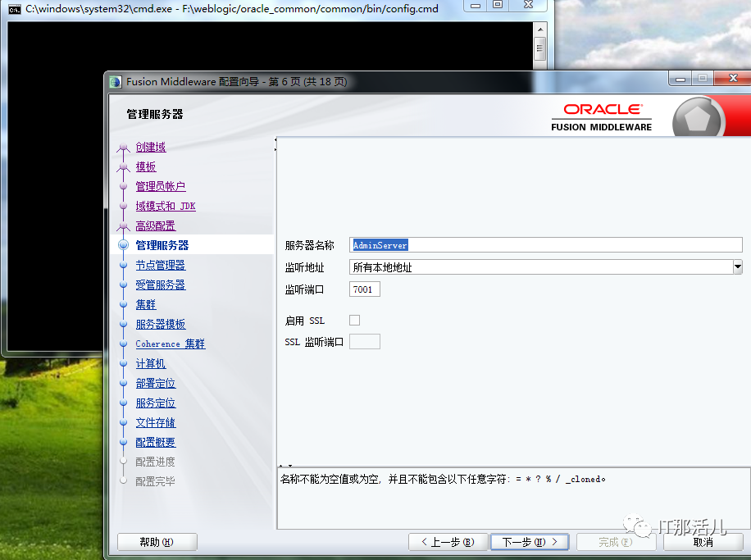Open the 部署定位 step link
This screenshot has width=751, height=560.
click(x=156, y=383)
